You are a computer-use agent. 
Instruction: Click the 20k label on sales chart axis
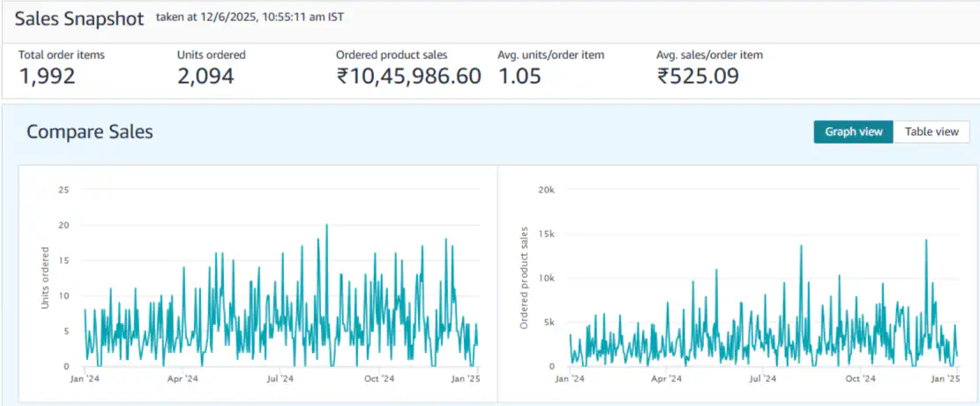point(547,190)
